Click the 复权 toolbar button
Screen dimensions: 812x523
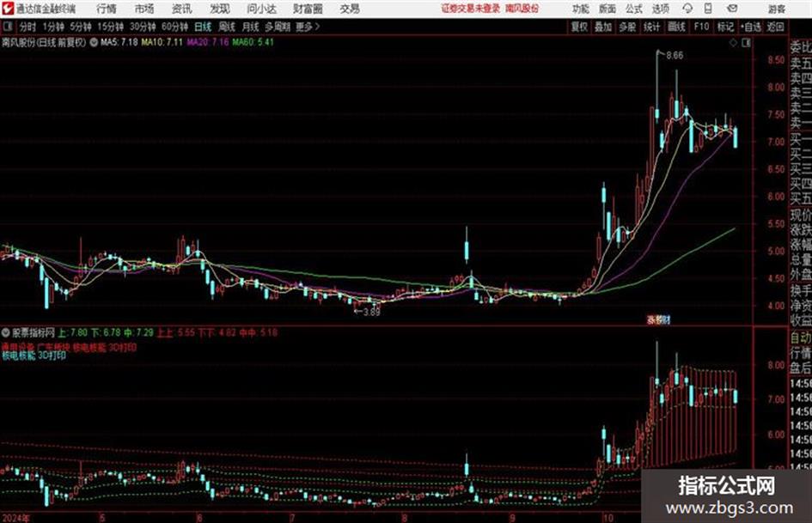(579, 27)
